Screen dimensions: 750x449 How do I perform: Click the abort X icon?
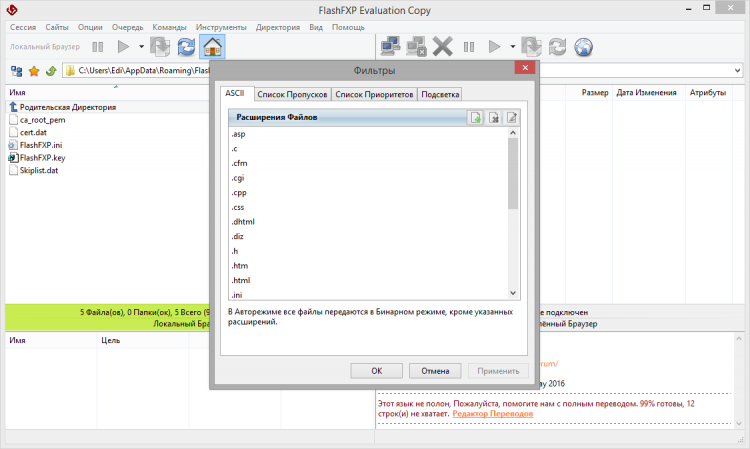[x=442, y=47]
